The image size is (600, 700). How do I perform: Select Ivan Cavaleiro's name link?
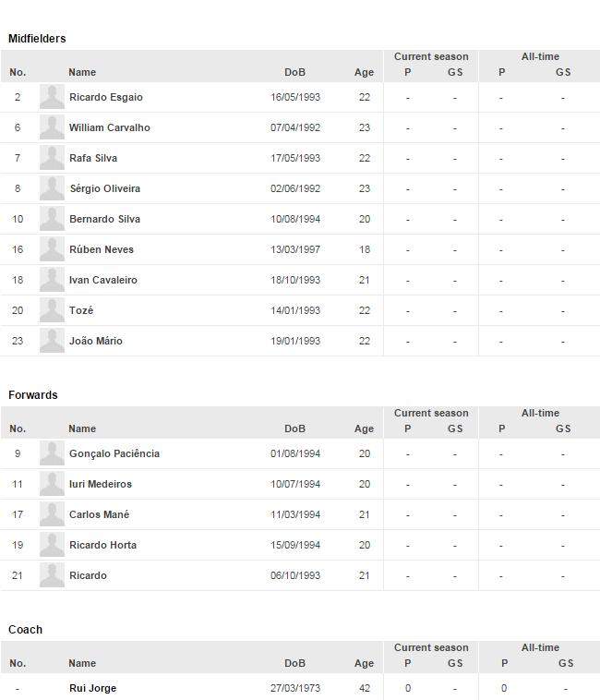click(x=102, y=280)
